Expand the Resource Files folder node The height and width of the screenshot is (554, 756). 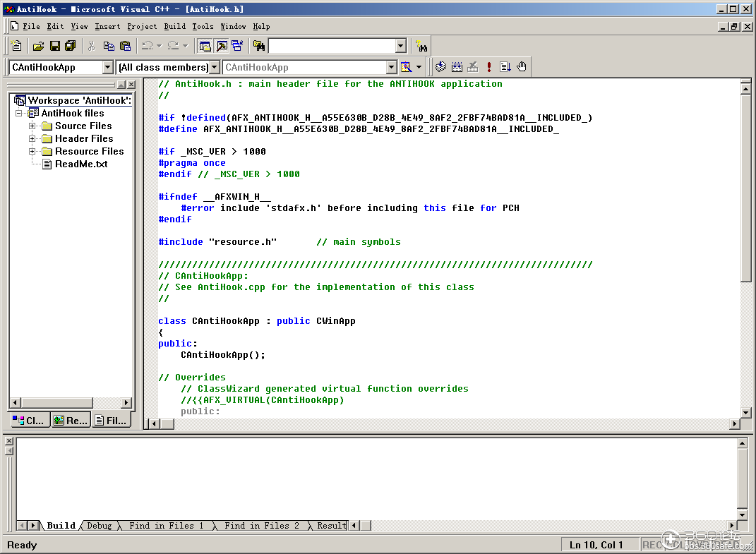32,152
